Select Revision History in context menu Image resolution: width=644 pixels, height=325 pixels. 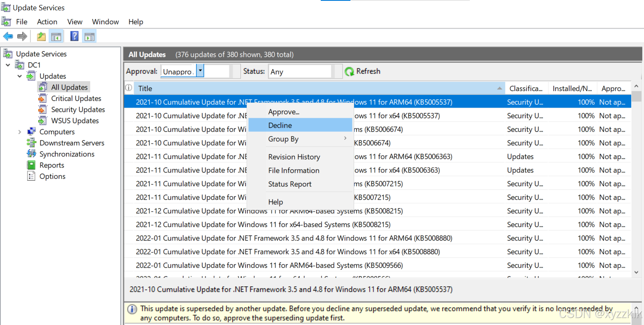point(300,157)
